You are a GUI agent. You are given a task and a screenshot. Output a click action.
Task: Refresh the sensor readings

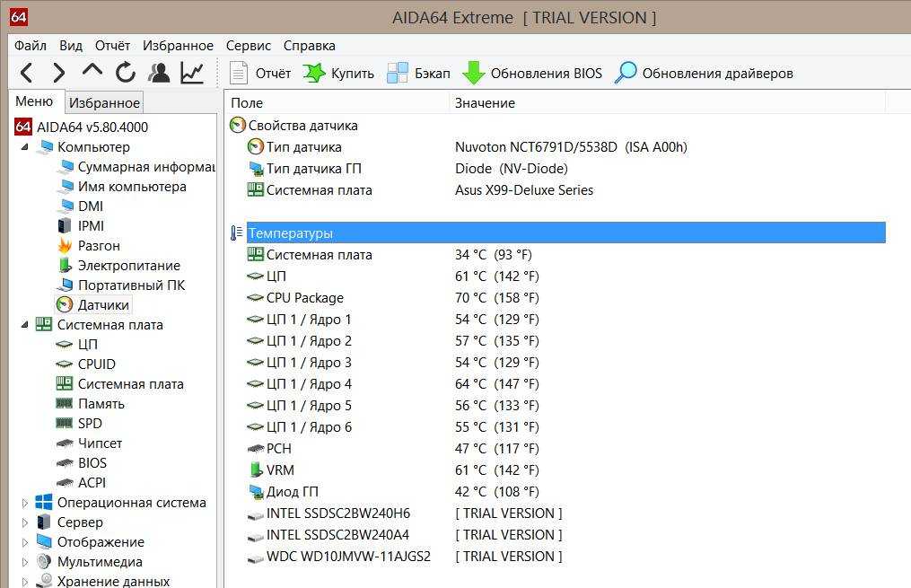[x=126, y=73]
